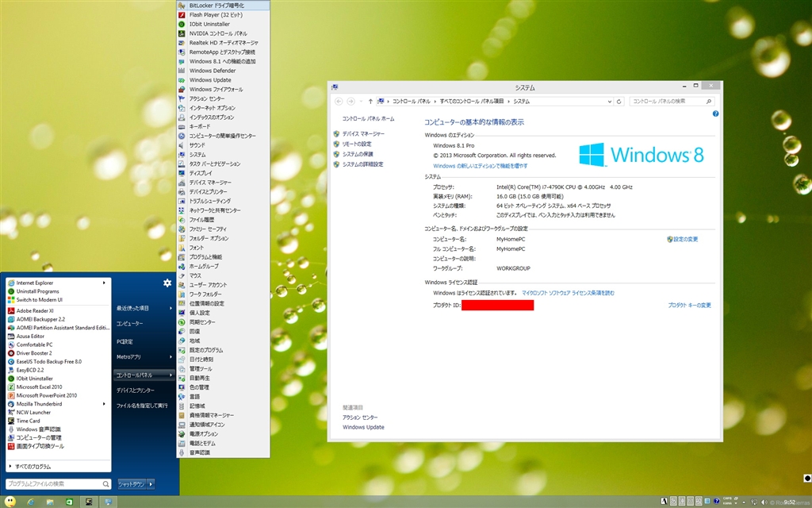
Task: Click the Azusa Editor icon
Action: tap(11, 337)
